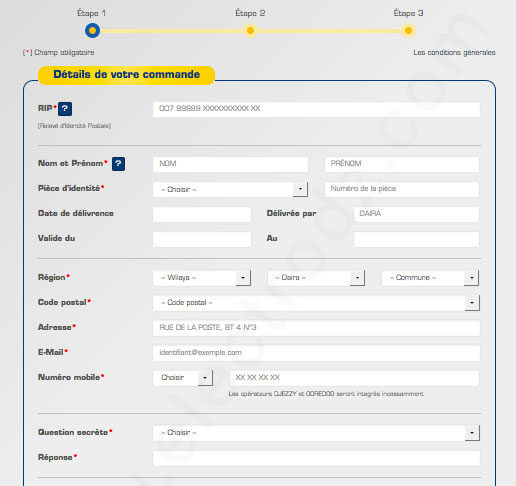Open the Commune dropdown
Screen dimensions: 516x486
tap(430, 278)
